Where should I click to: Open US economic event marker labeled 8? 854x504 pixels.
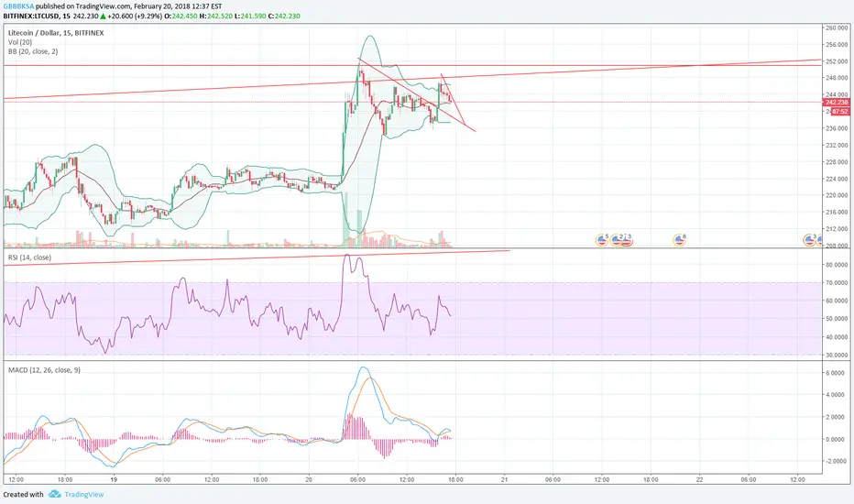point(679,239)
